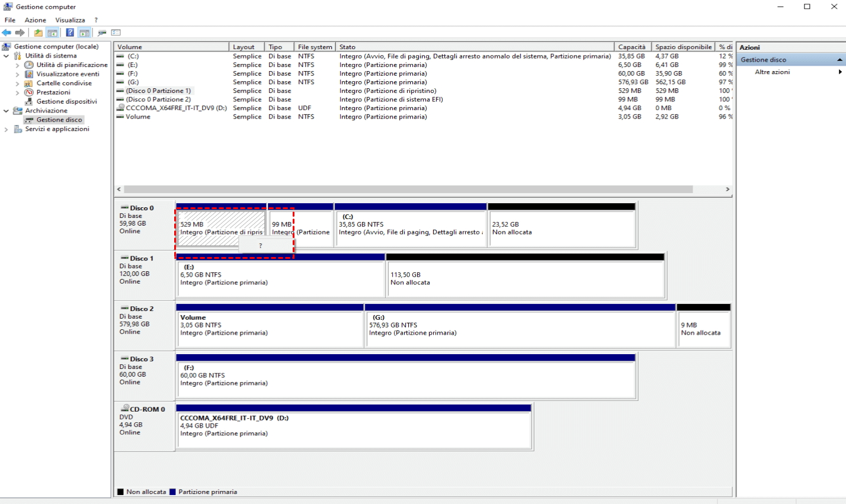This screenshot has width=846, height=504.
Task: Sort by the Volume column header
Action: click(x=172, y=47)
